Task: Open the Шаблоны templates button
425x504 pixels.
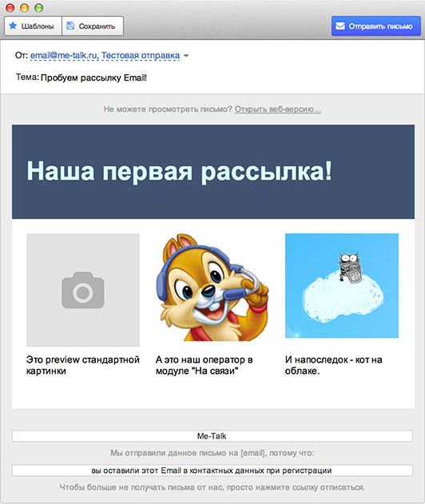Action: point(33,26)
